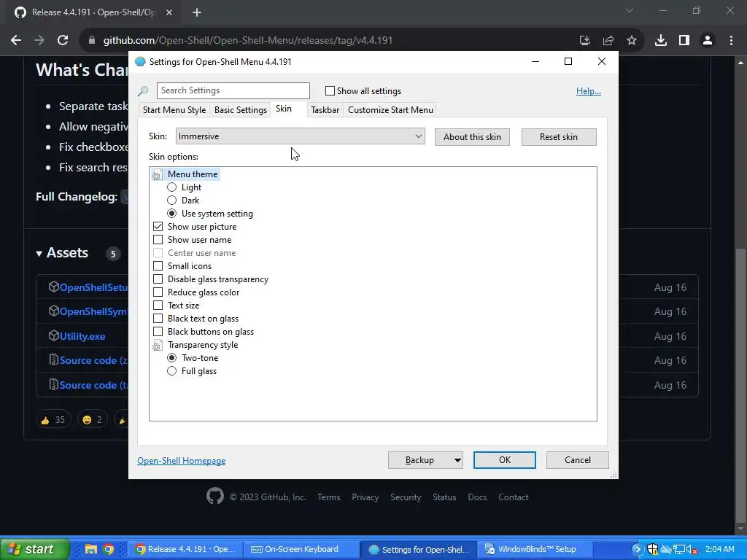The width and height of the screenshot is (747, 560).
Task: Open the Help... link
Action: 589,91
